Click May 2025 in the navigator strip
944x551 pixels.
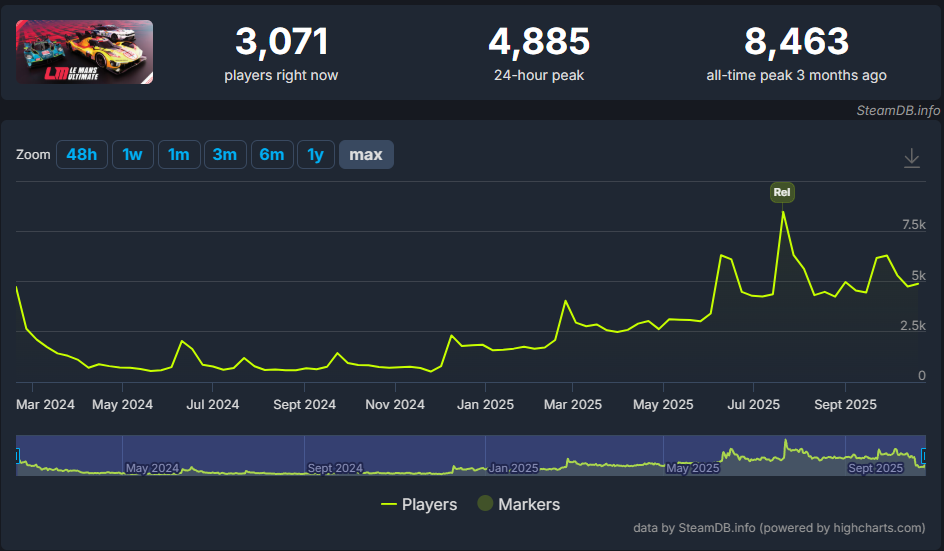[x=693, y=468]
